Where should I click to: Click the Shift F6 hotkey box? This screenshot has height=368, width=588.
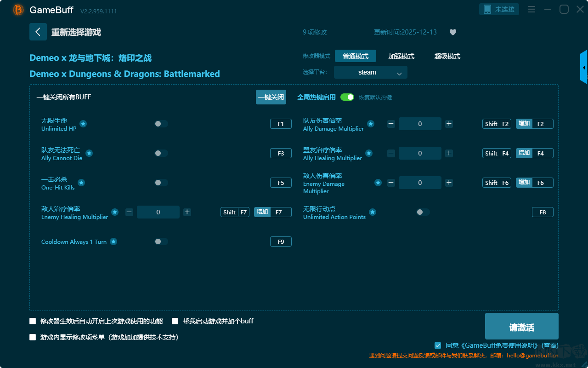click(x=497, y=183)
